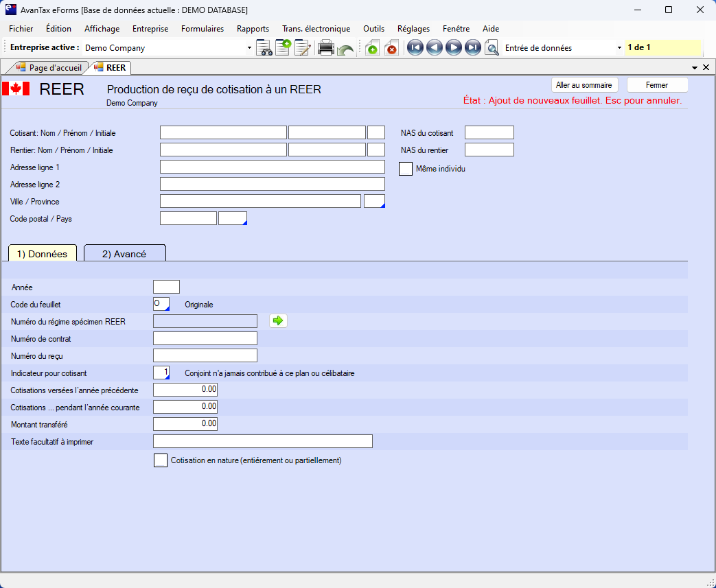Click the add new company icon
Screen dimensions: 716x588
tap(283, 48)
